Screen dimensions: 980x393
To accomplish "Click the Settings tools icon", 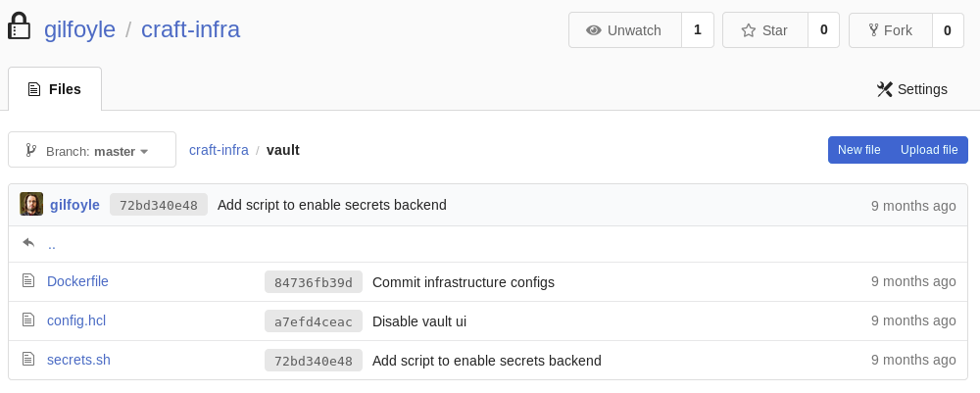I will pos(884,89).
